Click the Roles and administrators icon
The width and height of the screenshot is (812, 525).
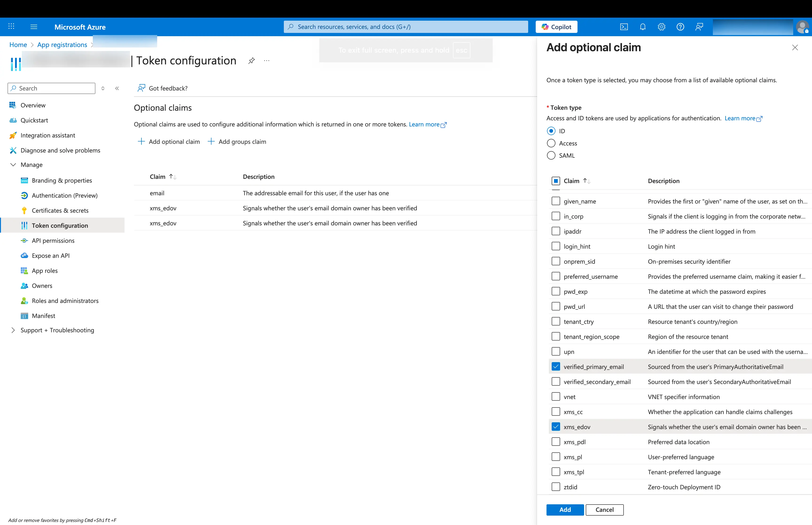24,301
